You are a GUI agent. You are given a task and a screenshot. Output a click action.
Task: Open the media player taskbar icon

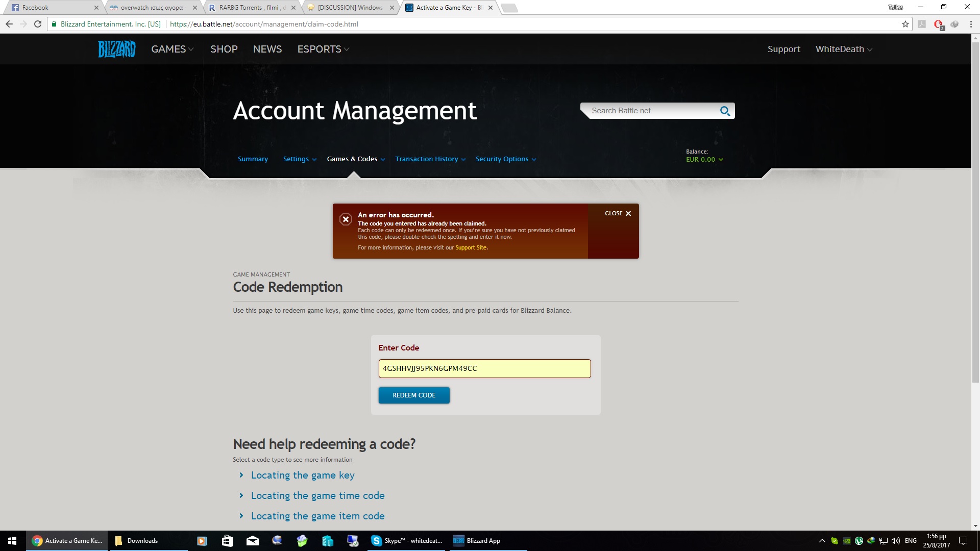[x=202, y=541]
